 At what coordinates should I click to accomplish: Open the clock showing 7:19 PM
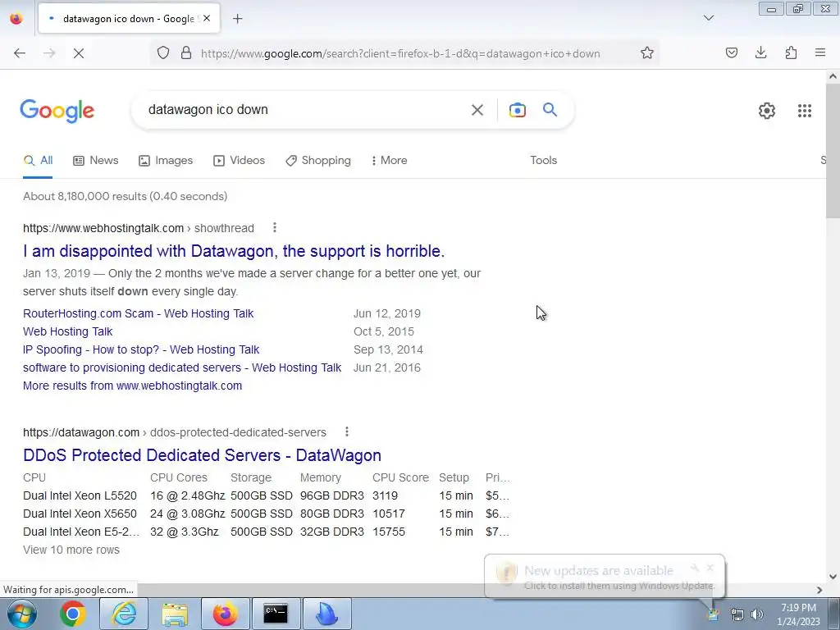tap(798, 614)
